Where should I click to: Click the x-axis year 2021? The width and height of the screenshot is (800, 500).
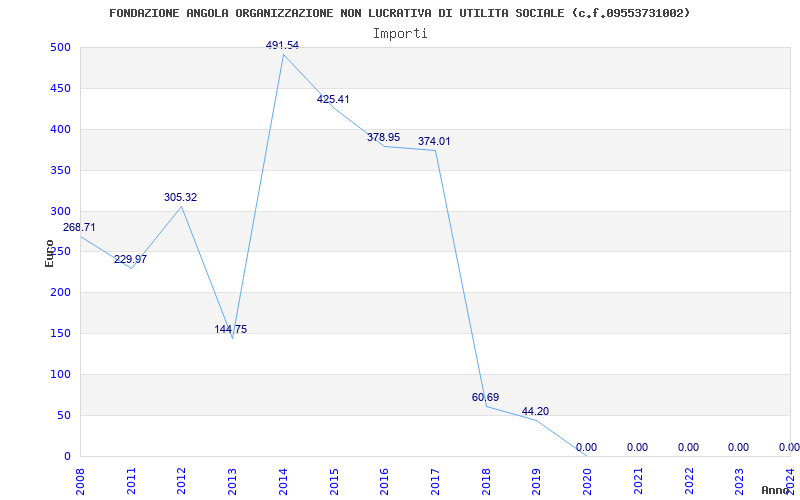coord(638,481)
